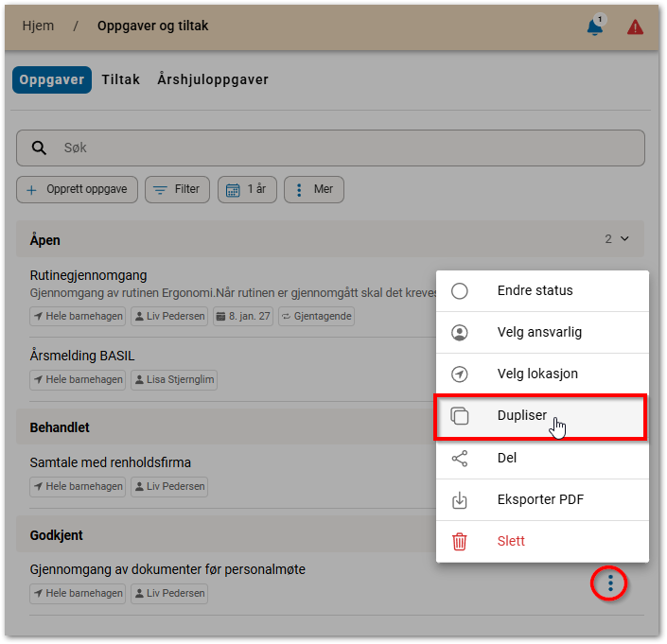The width and height of the screenshot is (667, 644).
Task: Click the trash icon beside Slett
Action: (460, 542)
